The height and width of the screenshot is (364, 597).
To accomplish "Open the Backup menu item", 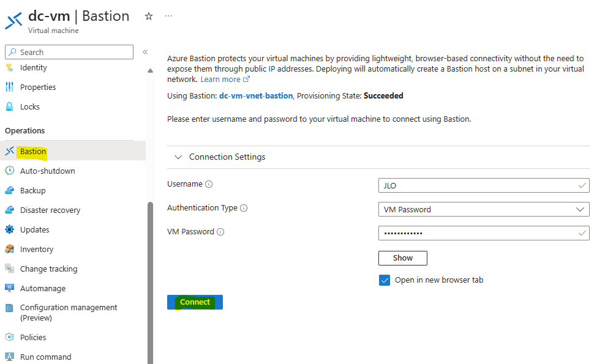I will (32, 190).
